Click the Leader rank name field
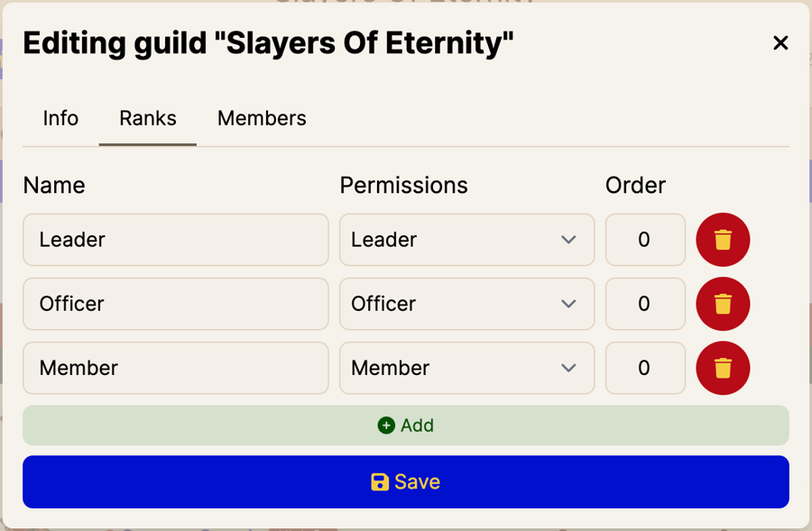Viewport: 812px width, 531px height. (175, 240)
